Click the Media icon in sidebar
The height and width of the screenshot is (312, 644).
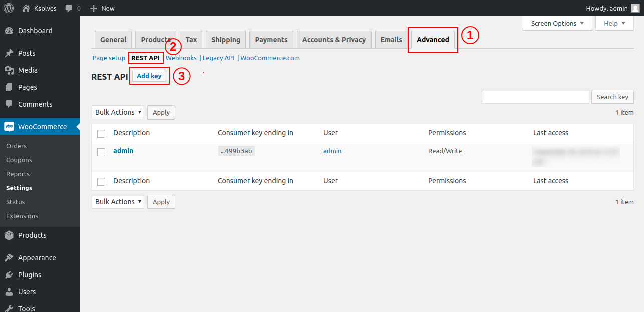9,70
